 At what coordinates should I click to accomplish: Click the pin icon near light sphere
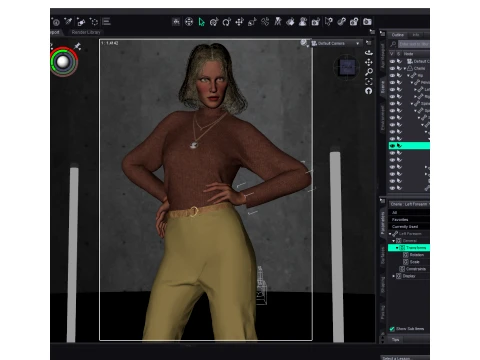click(77, 46)
